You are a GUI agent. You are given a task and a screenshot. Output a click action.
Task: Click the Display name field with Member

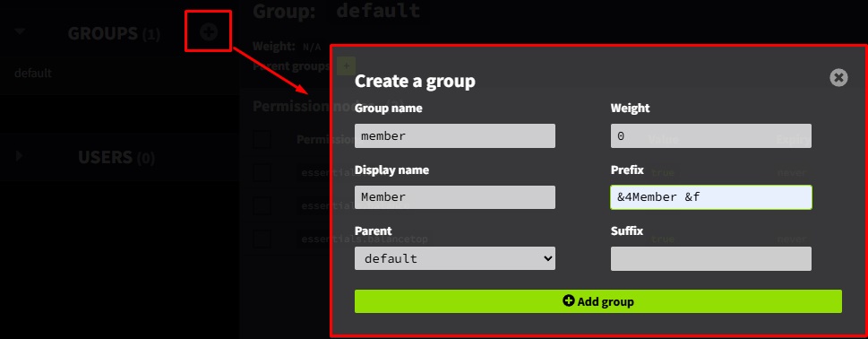[x=454, y=197]
